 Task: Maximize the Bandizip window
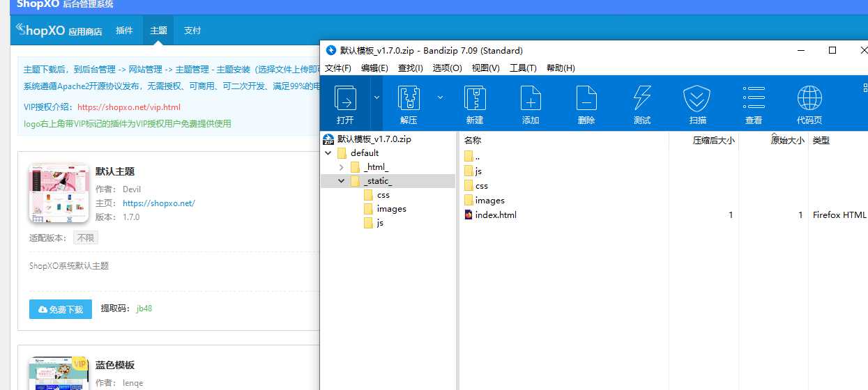point(832,50)
